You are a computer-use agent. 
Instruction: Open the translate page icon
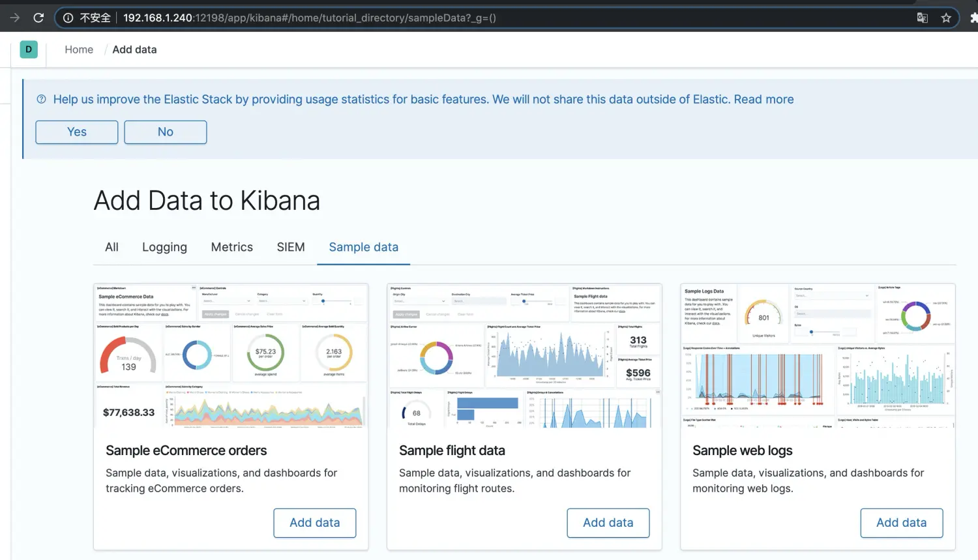click(923, 18)
